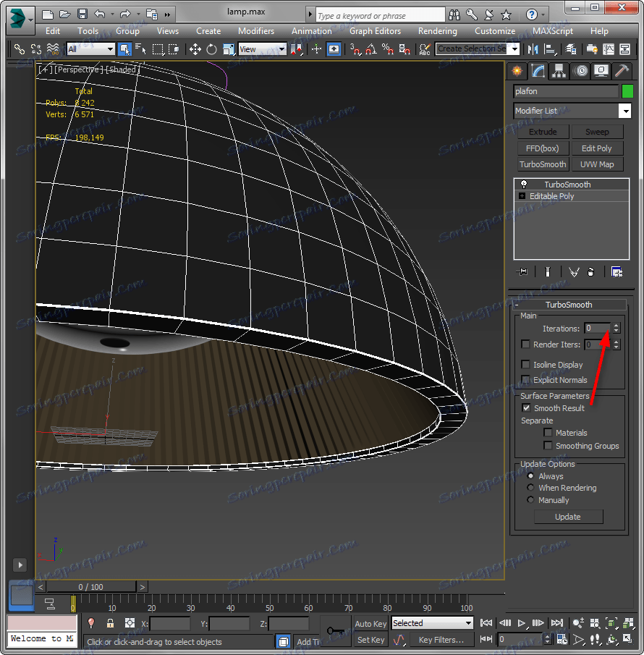Viewport: 644px width, 655px height.
Task: Open the Hierarchy panel tab
Action: click(559, 71)
